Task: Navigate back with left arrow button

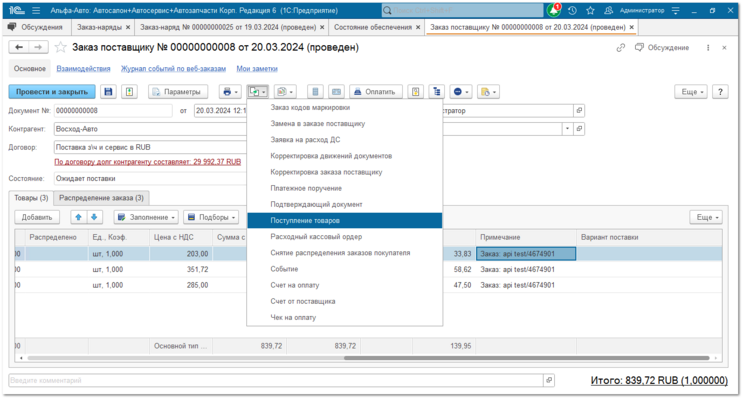Action: click(19, 47)
